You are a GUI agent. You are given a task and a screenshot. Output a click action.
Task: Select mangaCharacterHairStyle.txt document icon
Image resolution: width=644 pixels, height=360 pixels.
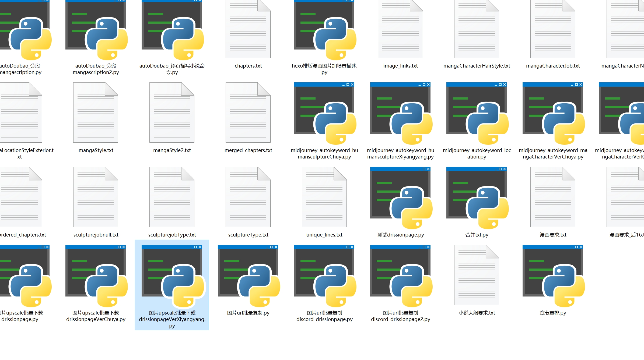[477, 29]
